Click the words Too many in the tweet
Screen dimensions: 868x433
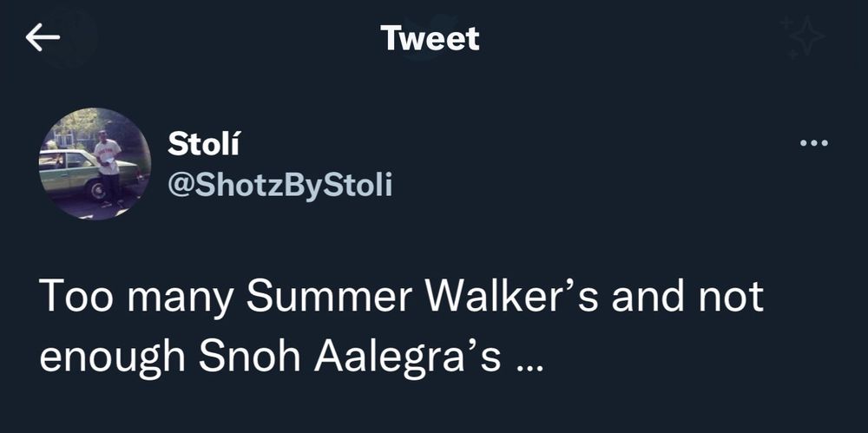(x=137, y=298)
